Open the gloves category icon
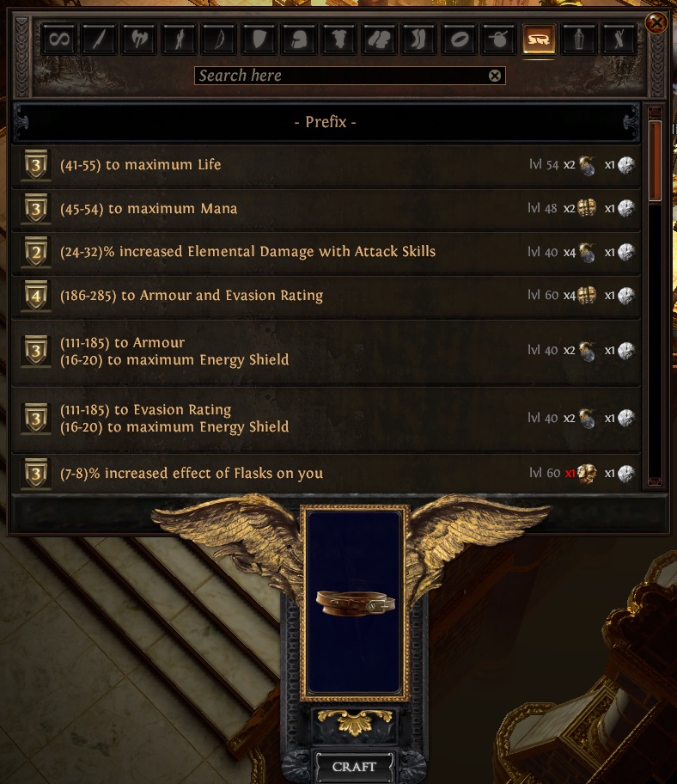Screen dimensions: 677x784 pos(379,39)
